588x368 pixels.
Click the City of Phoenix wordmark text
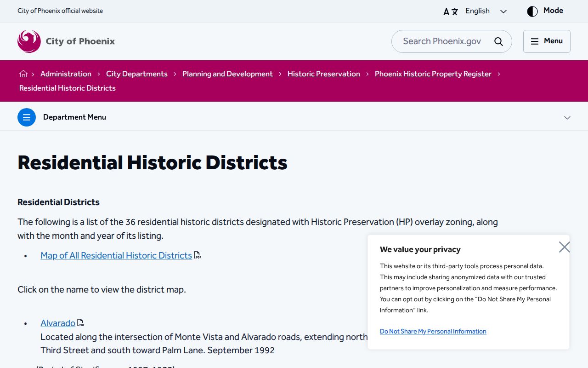[80, 41]
